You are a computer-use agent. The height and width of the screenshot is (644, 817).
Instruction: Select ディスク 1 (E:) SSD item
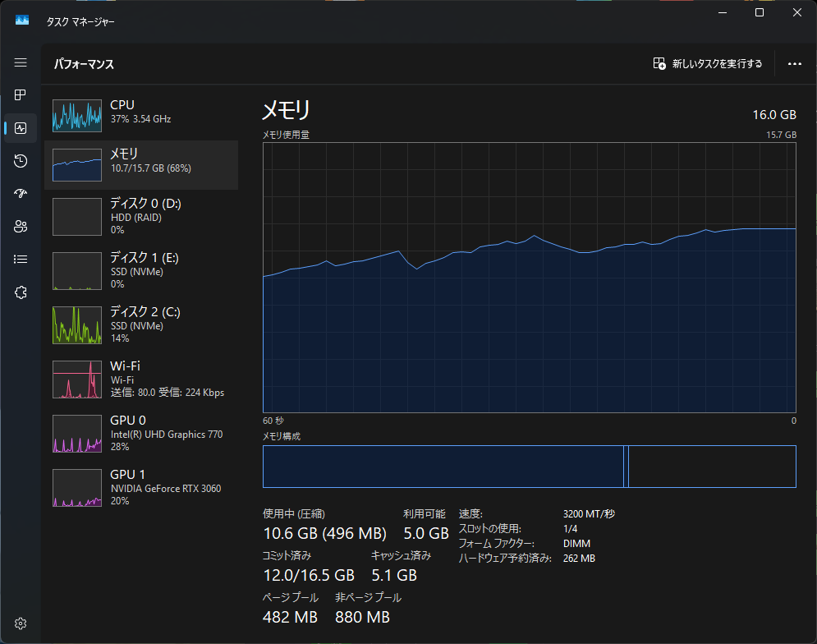(141, 270)
